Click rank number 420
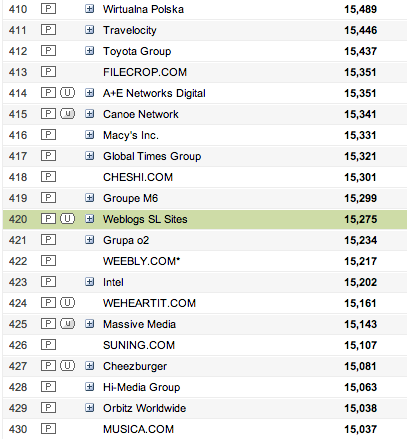The width and height of the screenshot is (407, 439). (x=18, y=219)
